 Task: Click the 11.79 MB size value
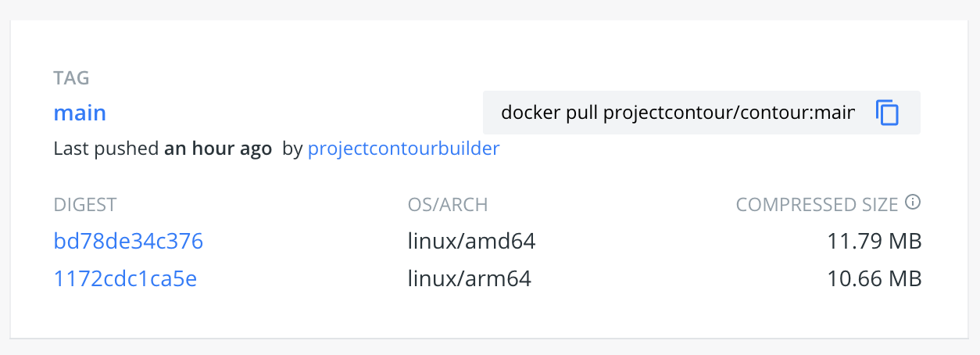(874, 241)
